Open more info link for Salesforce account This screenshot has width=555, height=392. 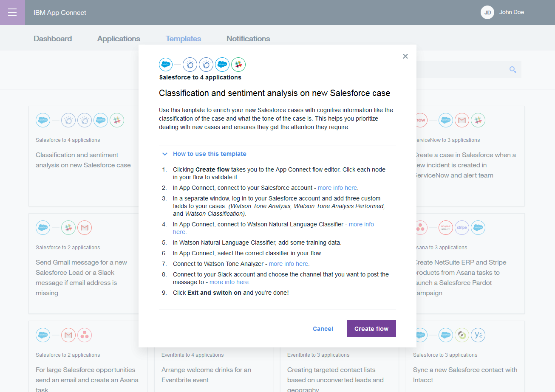pos(337,188)
